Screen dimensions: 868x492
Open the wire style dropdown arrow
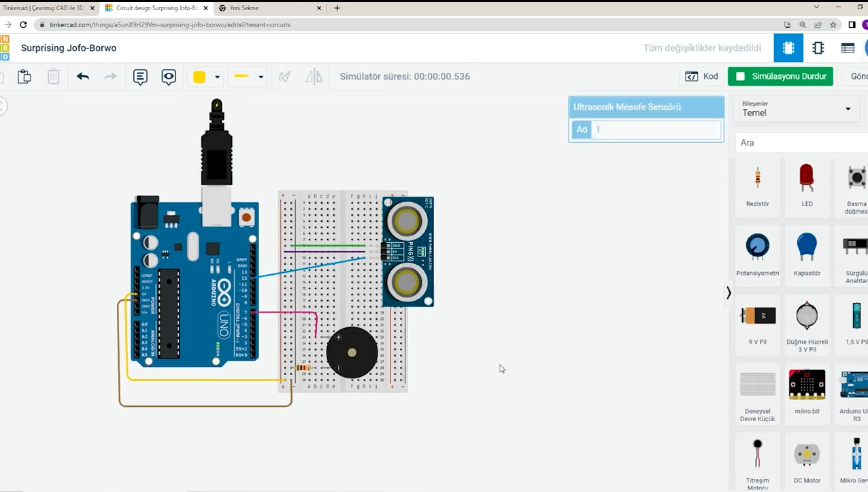point(260,76)
